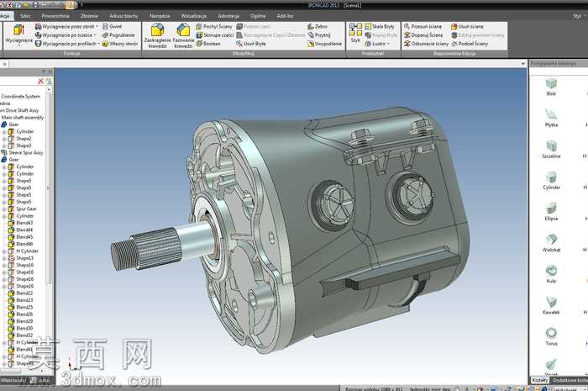Viewport: 588px width, 391px height.
Task: Switch to the Powierzchnia ribbon tab
Action: click(55, 16)
